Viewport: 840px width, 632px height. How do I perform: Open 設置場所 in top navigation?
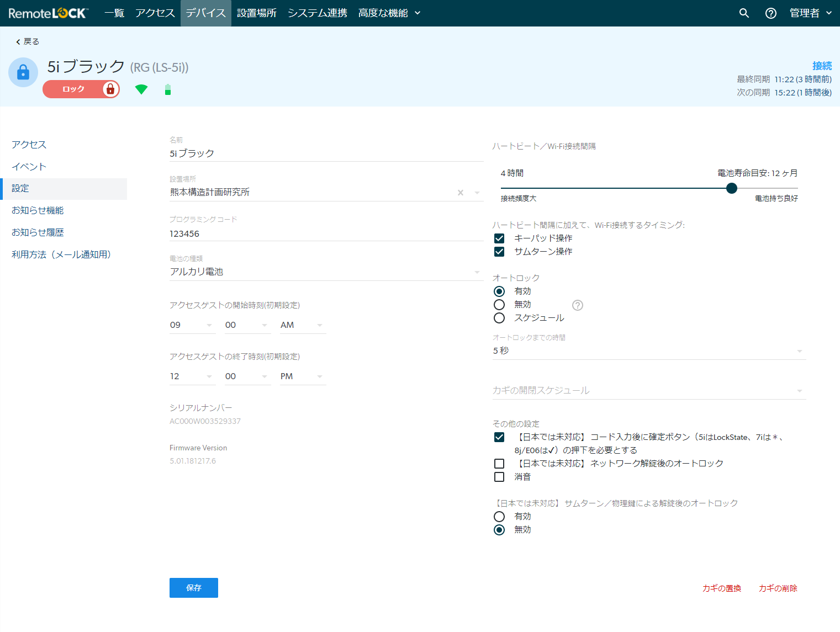coord(257,13)
